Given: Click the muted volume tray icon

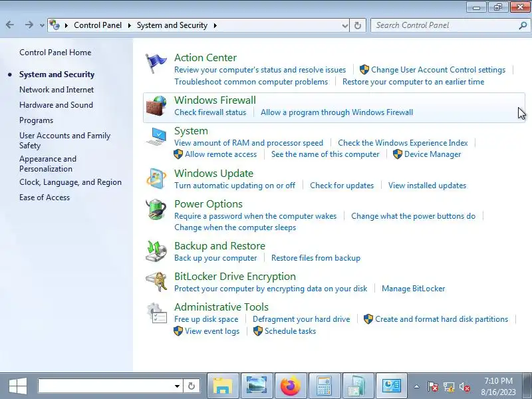Looking at the screenshot, I should (464, 386).
